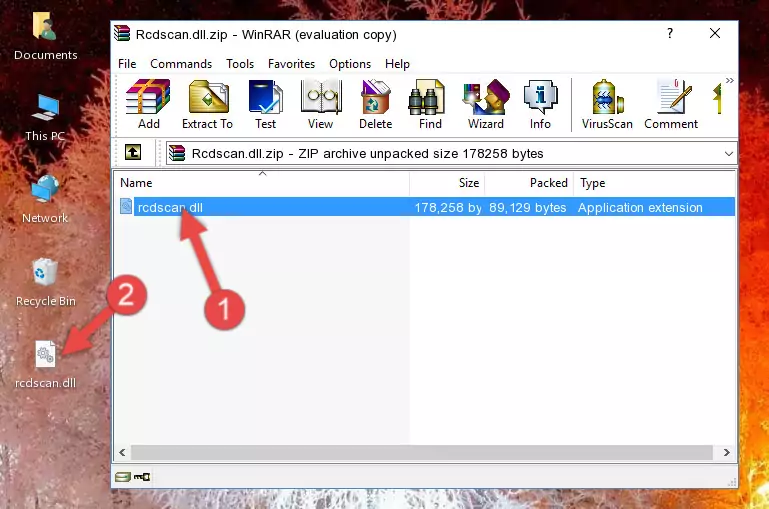Open the Comment tool
The height and width of the screenshot is (509, 769).
click(x=671, y=104)
